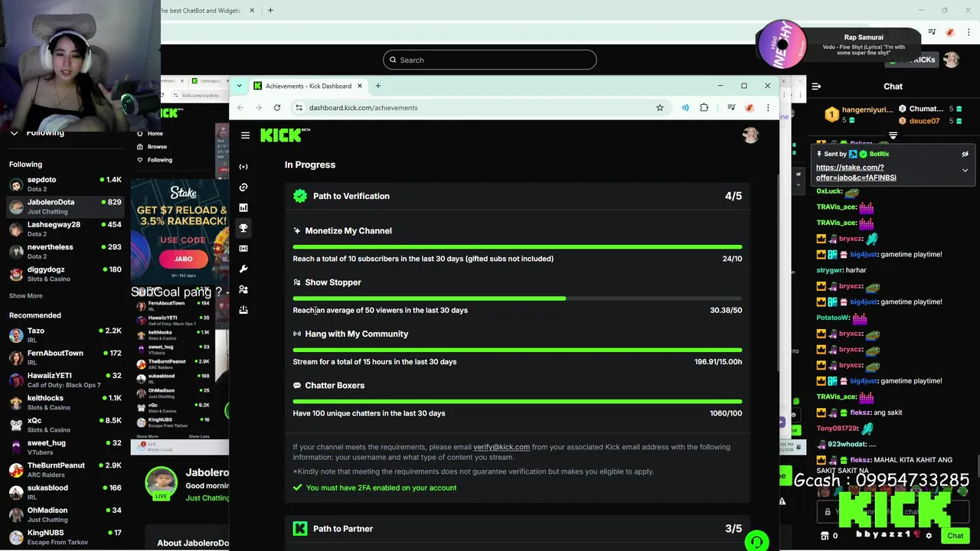Click the green Chat send button

[x=955, y=536]
